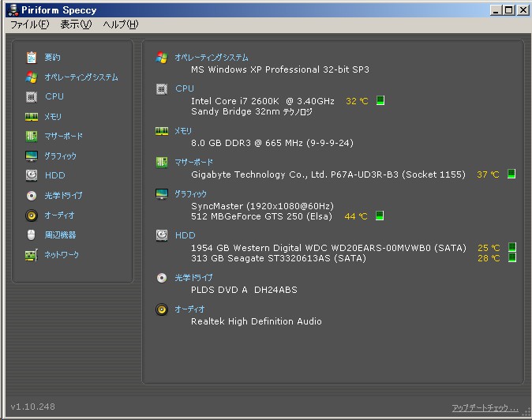
Task: Open 周辺機器 peripherals in sidebar
Action: click(61, 234)
